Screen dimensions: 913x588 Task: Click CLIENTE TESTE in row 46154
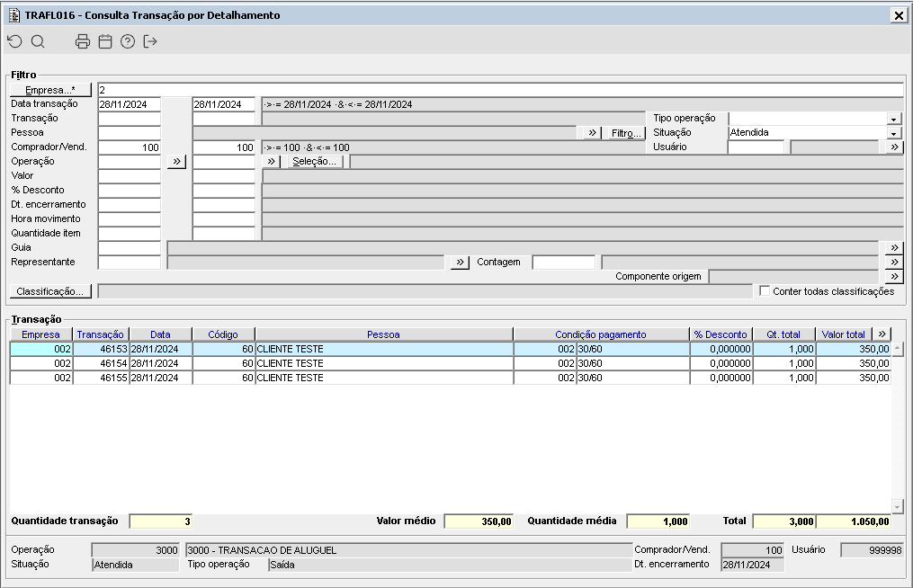[290, 363]
